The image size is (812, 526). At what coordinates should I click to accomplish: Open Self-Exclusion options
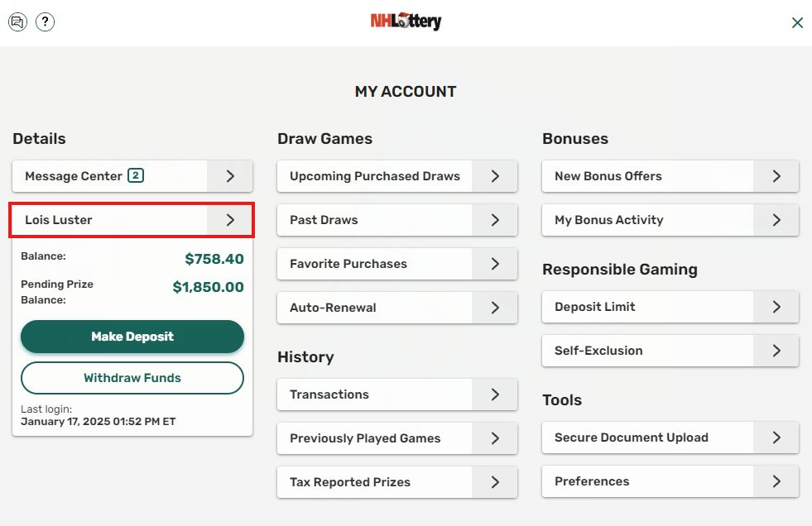pos(669,351)
